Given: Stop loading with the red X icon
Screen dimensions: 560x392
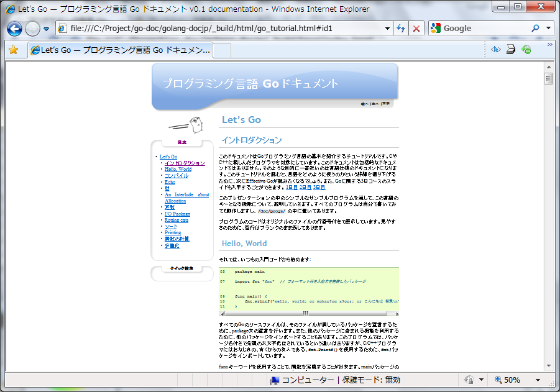Looking at the screenshot, I should tap(416, 29).
